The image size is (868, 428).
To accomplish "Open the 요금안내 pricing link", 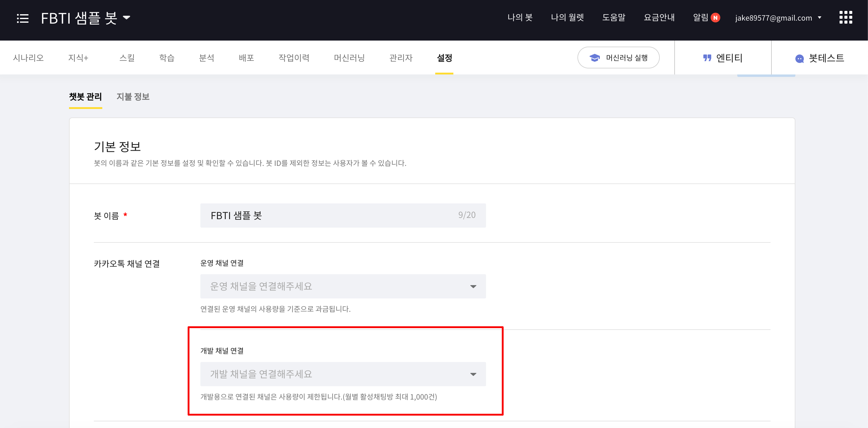I will [x=659, y=18].
